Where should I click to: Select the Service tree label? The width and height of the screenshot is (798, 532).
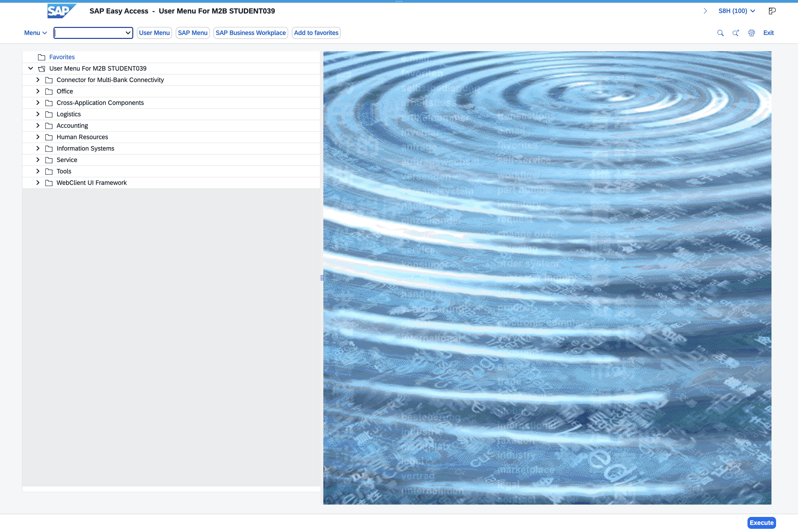[67, 160]
